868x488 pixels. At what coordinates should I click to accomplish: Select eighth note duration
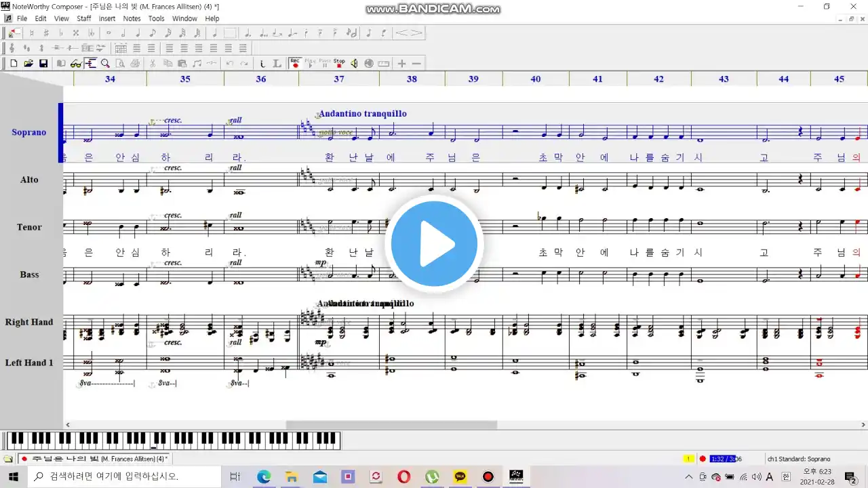coord(153,33)
